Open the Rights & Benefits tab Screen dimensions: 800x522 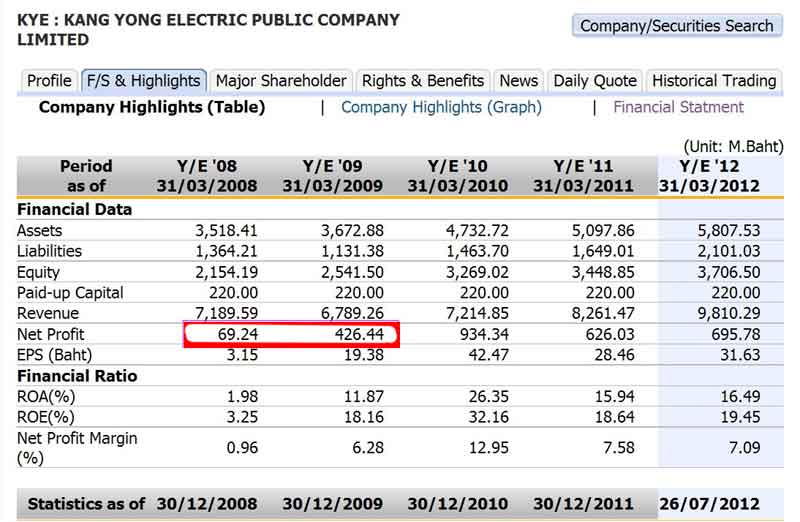[423, 81]
